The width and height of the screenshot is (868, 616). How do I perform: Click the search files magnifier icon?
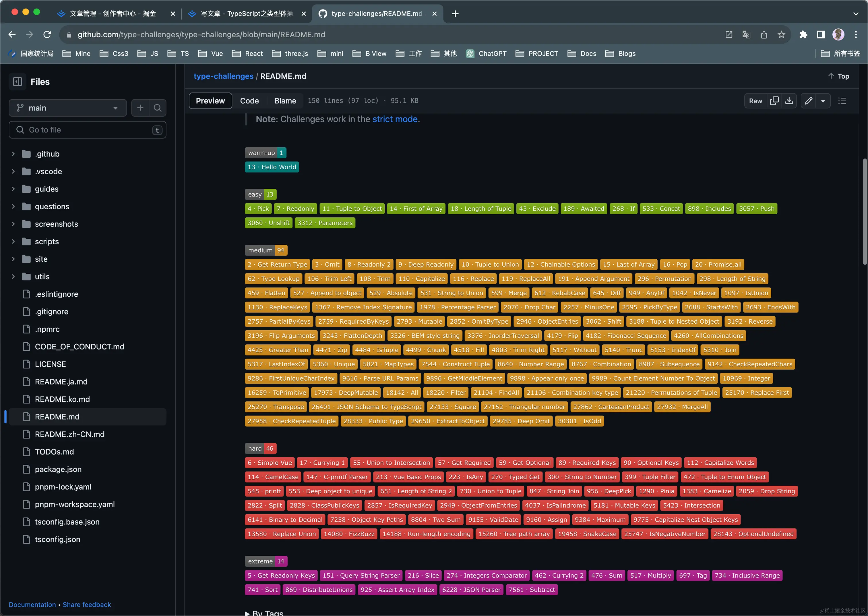(x=158, y=108)
